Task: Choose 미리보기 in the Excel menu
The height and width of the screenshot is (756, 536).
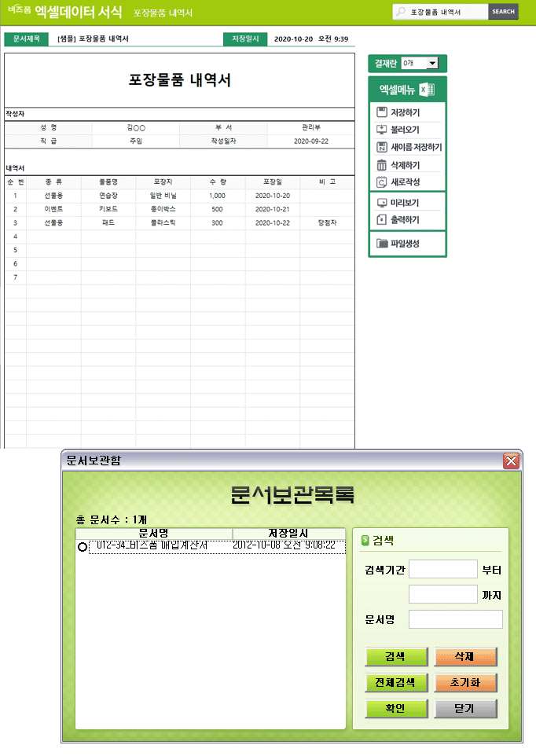Action: (405, 203)
